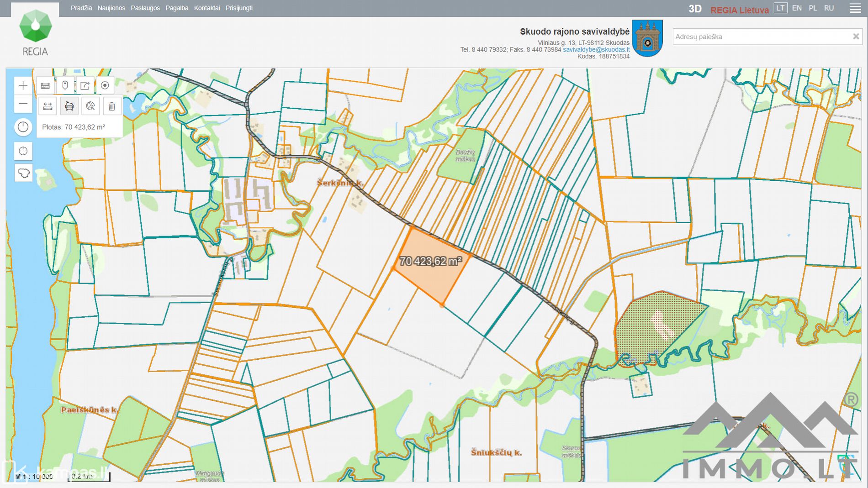The image size is (868, 488).
Task: Open the Naujienos menu item
Action: pos(111,8)
